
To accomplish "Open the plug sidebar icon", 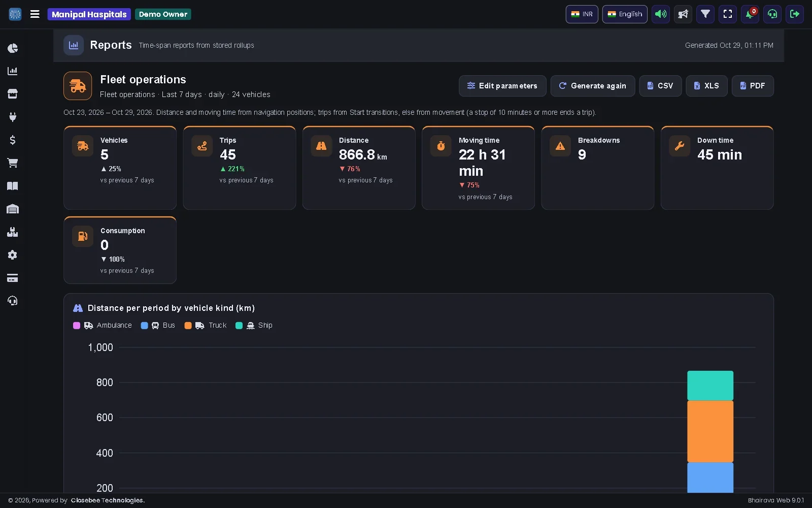I will click(x=13, y=117).
